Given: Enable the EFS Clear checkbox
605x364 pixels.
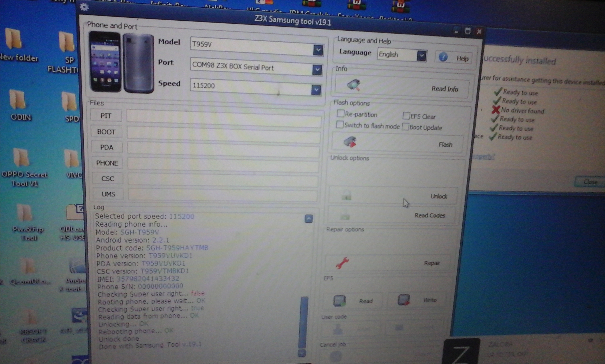Looking at the screenshot, I should pyautogui.click(x=406, y=116).
